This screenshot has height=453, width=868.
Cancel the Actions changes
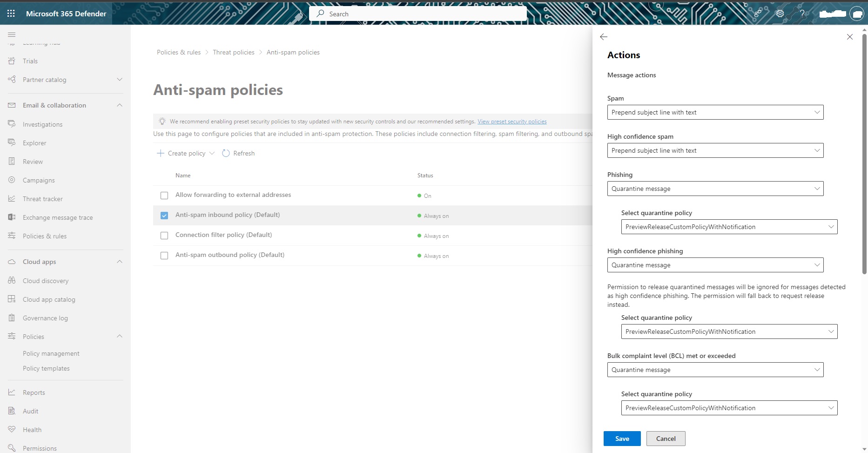point(666,439)
